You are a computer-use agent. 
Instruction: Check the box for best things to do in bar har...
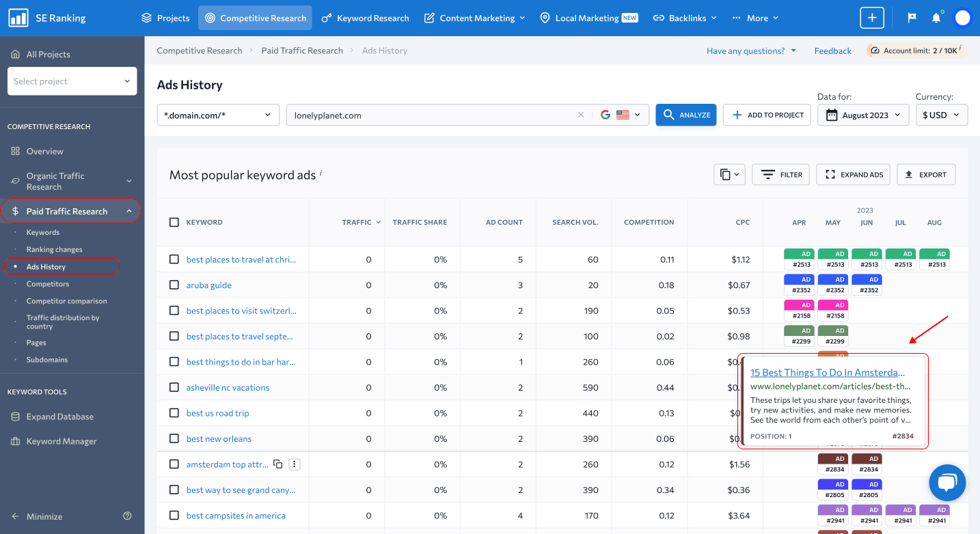[x=174, y=362]
